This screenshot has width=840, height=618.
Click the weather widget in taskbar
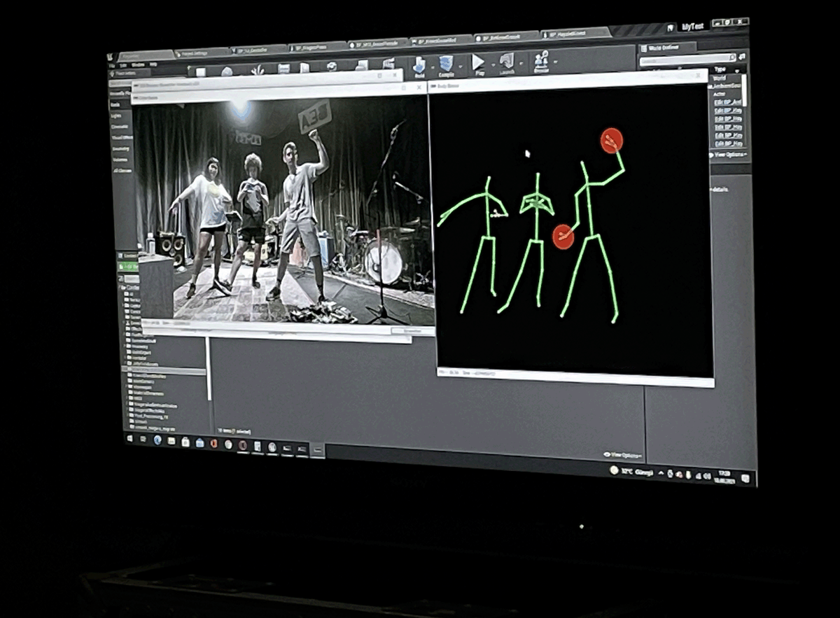click(x=631, y=472)
